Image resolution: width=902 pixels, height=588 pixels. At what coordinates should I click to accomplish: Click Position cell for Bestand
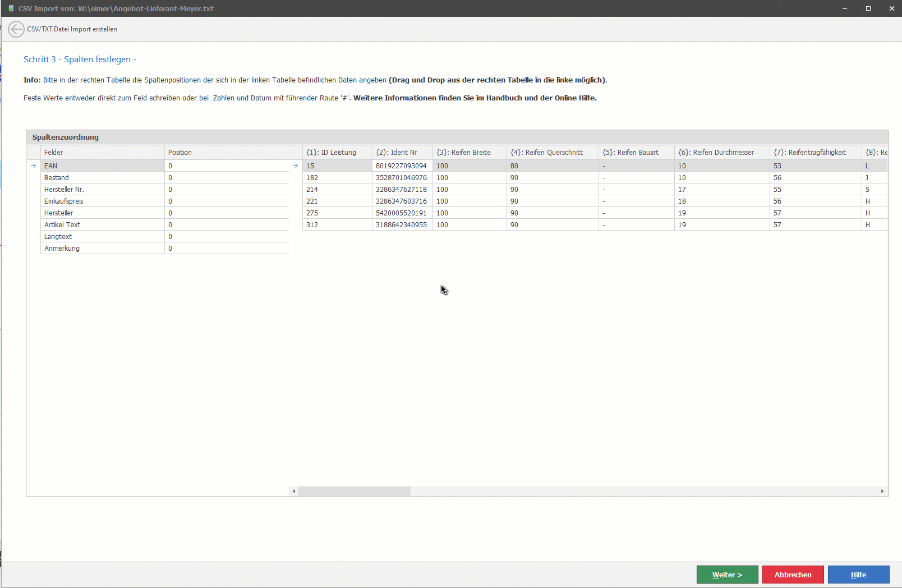227,178
